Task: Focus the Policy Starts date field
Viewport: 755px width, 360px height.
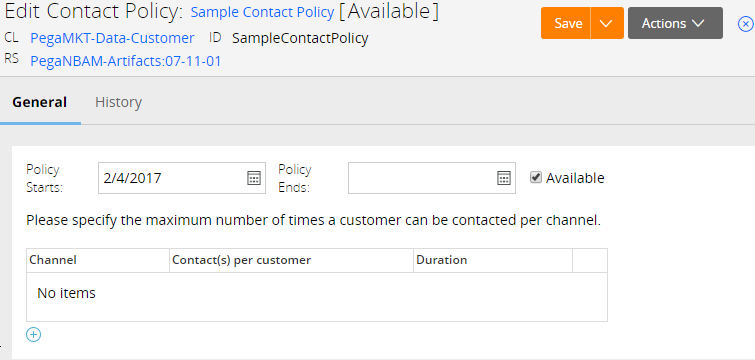Action: (182, 178)
